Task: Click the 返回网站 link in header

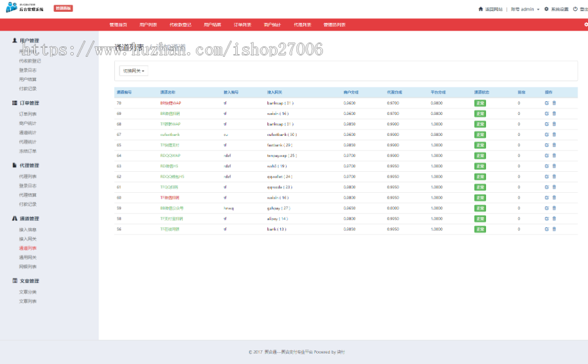Action: click(x=493, y=9)
